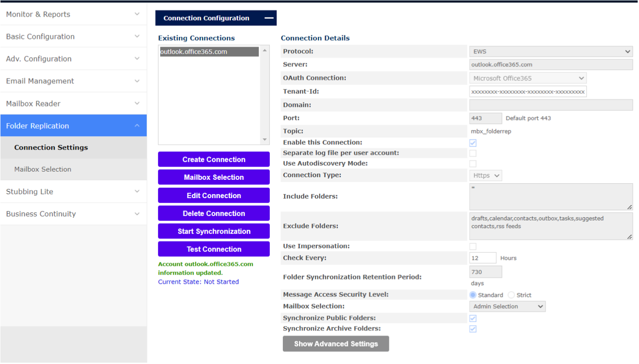Expand the Monitor & Reports section
Screen dimensions: 639x364
coord(73,14)
